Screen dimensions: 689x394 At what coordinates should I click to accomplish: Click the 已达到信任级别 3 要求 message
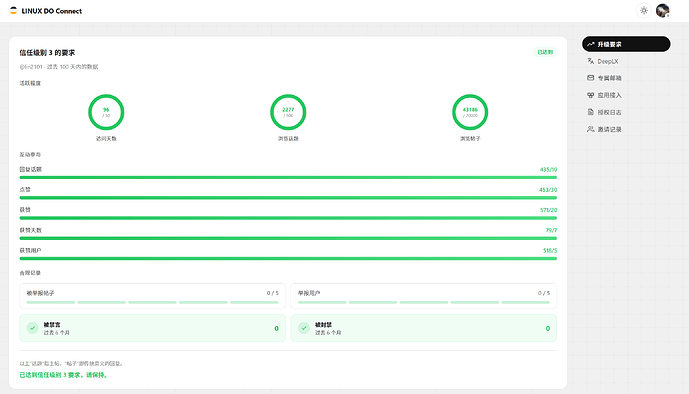coord(64,375)
